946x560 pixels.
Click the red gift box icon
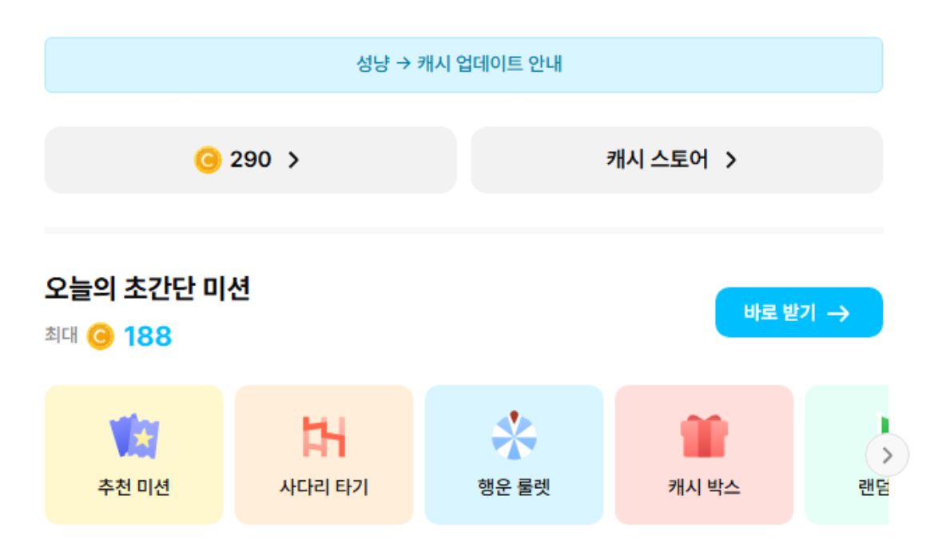704,436
